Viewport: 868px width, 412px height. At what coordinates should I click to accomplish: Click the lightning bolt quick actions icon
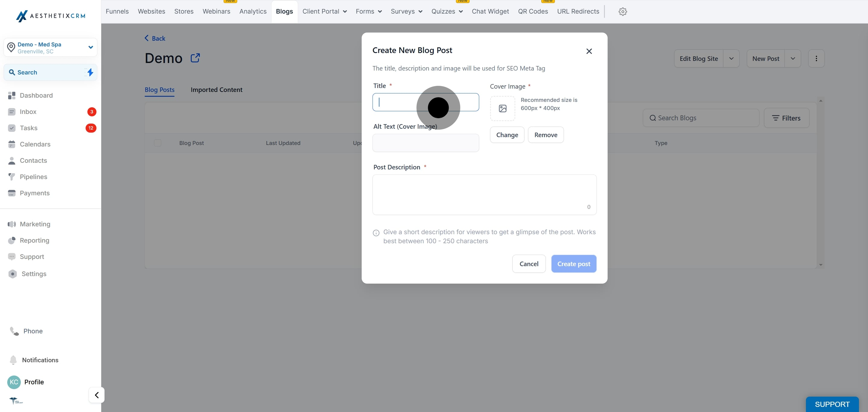(x=90, y=72)
